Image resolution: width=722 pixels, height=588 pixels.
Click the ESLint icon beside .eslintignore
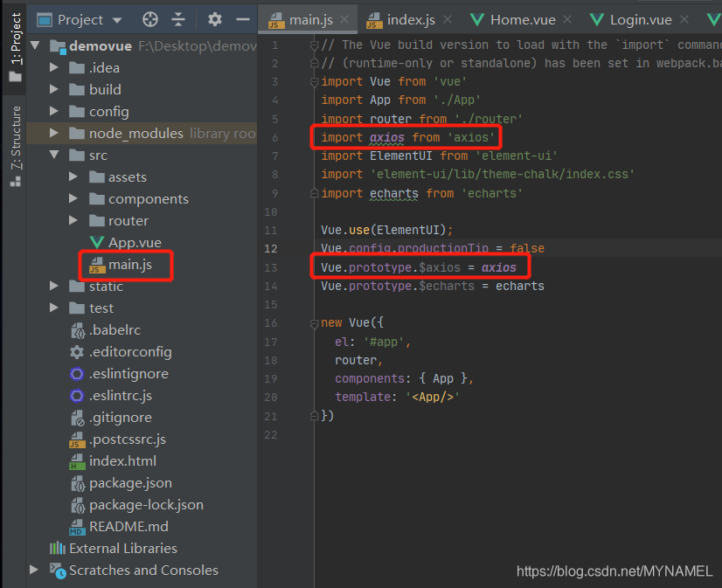77,374
